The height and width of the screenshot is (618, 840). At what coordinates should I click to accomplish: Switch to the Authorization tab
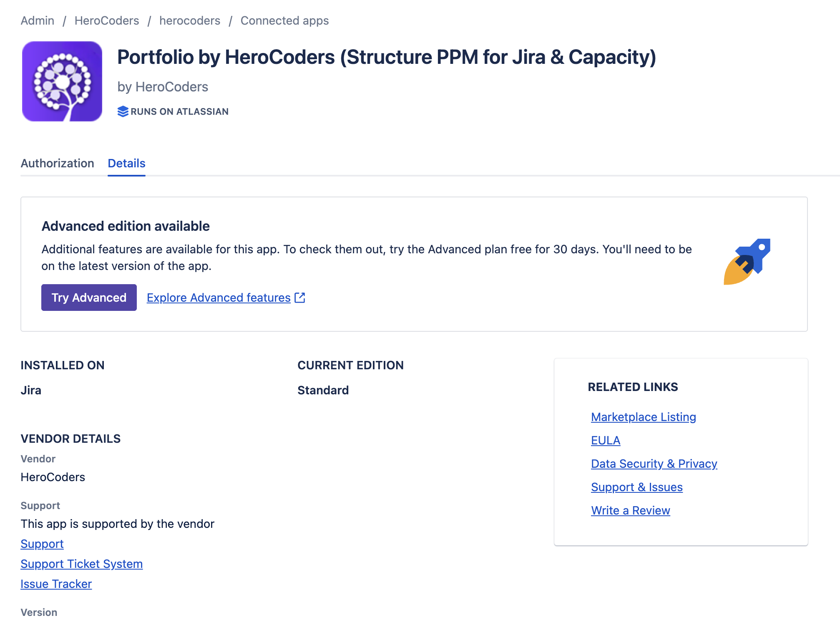coord(57,163)
